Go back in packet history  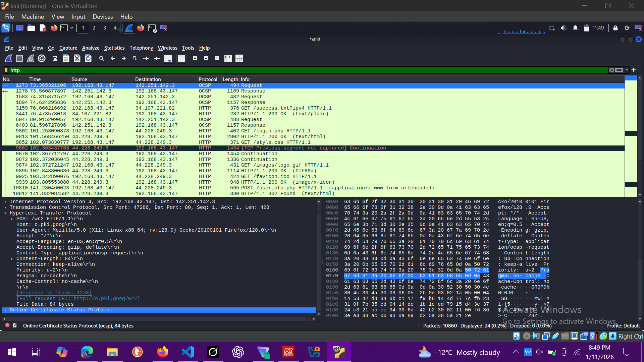tap(113, 58)
